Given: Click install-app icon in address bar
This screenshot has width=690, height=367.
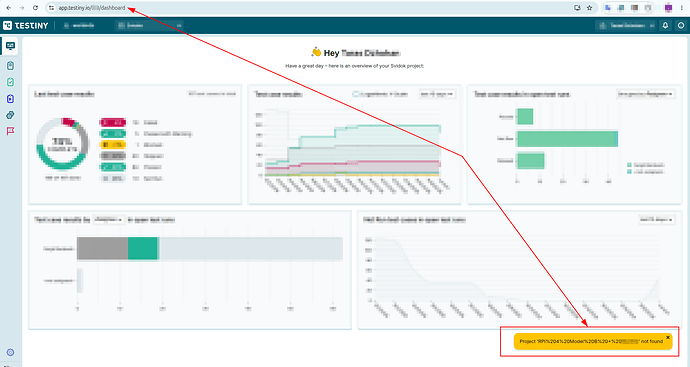Looking at the screenshot, I should pos(577,7).
